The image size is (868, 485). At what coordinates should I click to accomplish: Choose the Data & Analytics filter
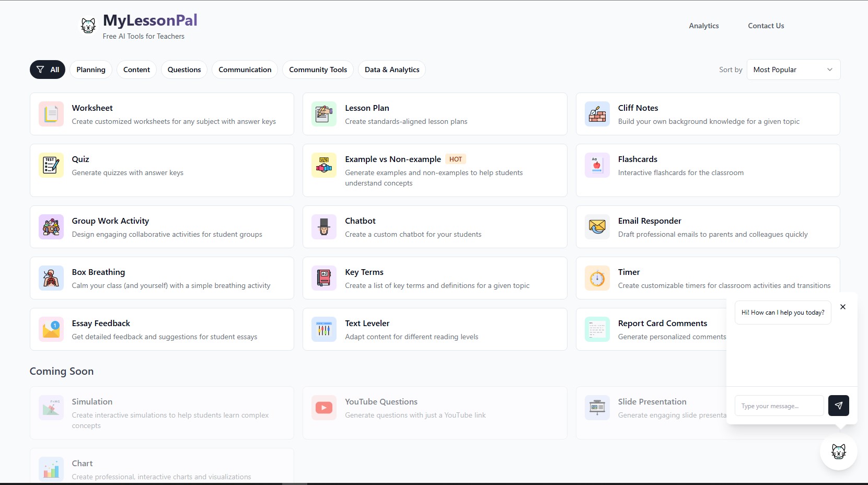tap(392, 70)
